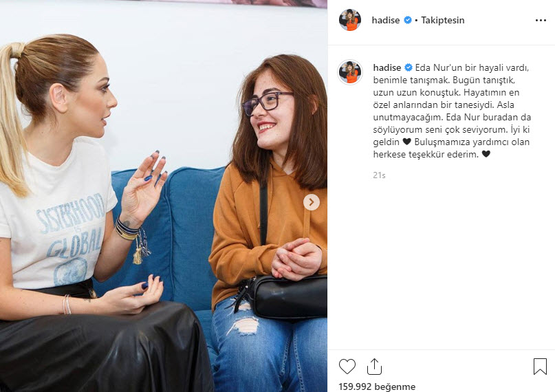Toggle the Takiptesin following status
The height and width of the screenshot is (392, 555).
442,20
